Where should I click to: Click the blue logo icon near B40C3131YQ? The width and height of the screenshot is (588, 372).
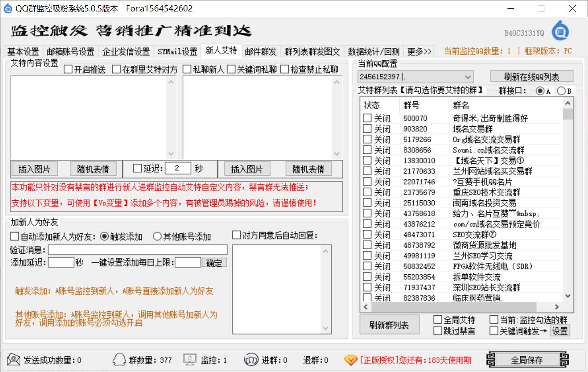(x=560, y=30)
